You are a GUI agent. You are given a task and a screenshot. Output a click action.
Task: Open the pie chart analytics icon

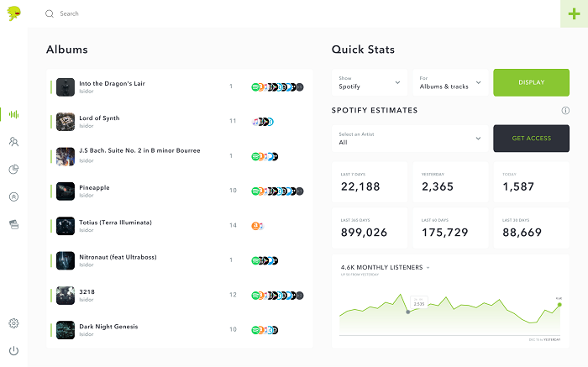click(13, 170)
